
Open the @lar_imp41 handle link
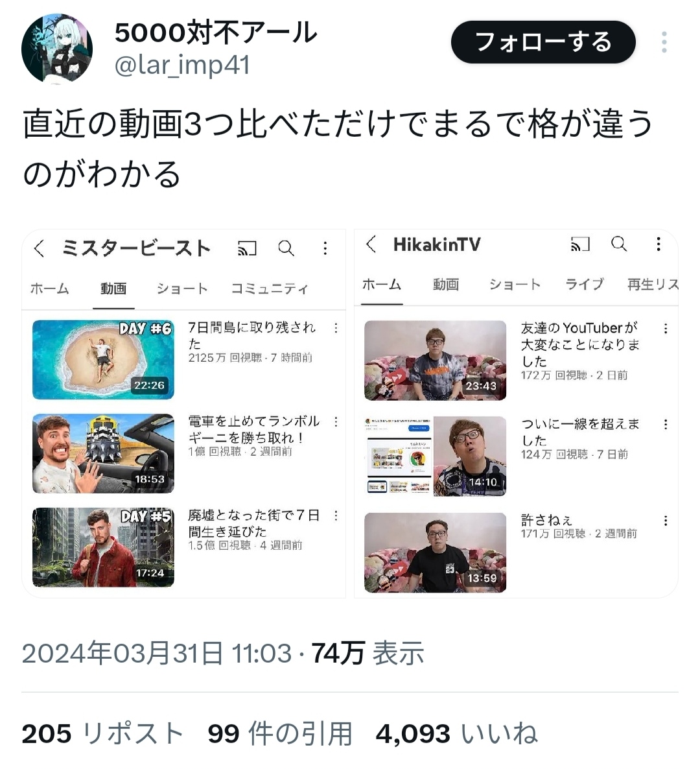pyautogui.click(x=182, y=65)
